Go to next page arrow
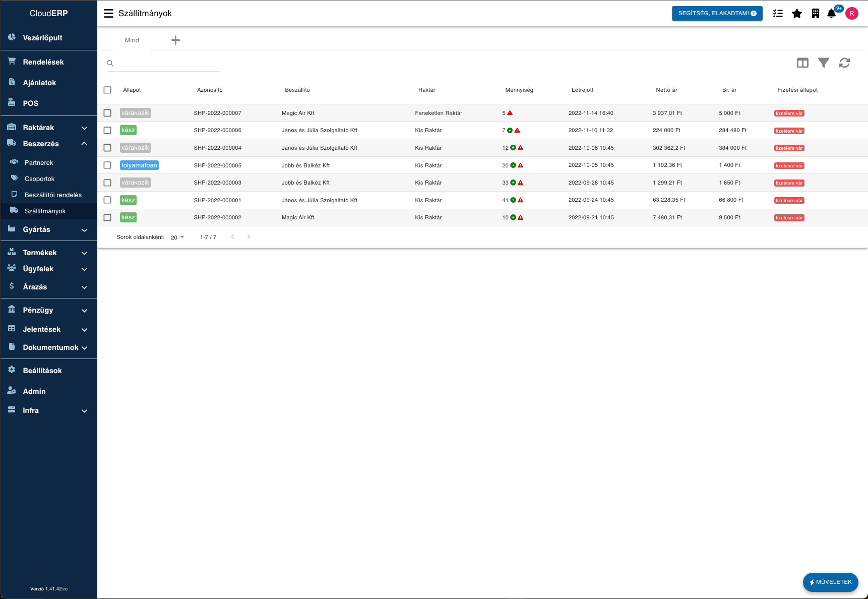This screenshot has width=868, height=599. pos(249,236)
